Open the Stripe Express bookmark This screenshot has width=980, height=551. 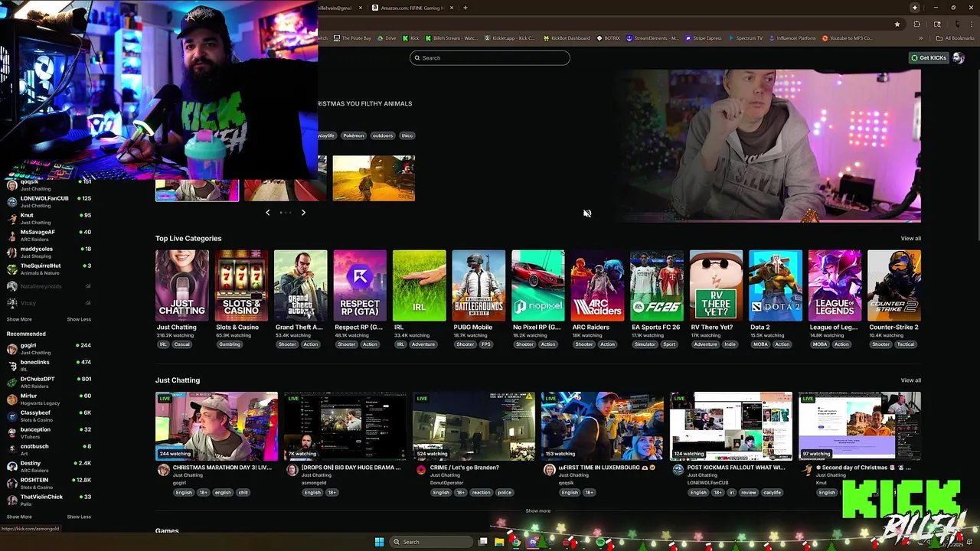(x=704, y=38)
